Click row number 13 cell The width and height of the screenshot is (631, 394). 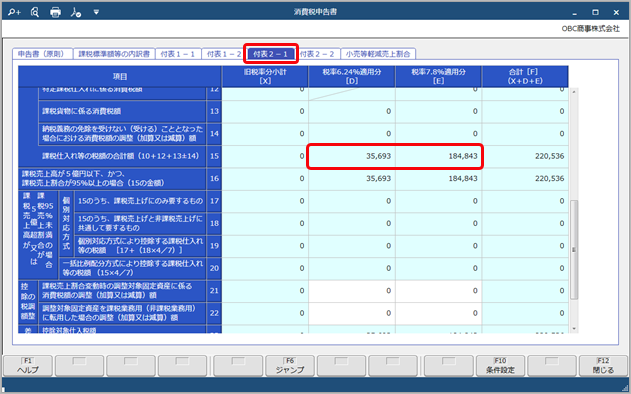[214, 111]
